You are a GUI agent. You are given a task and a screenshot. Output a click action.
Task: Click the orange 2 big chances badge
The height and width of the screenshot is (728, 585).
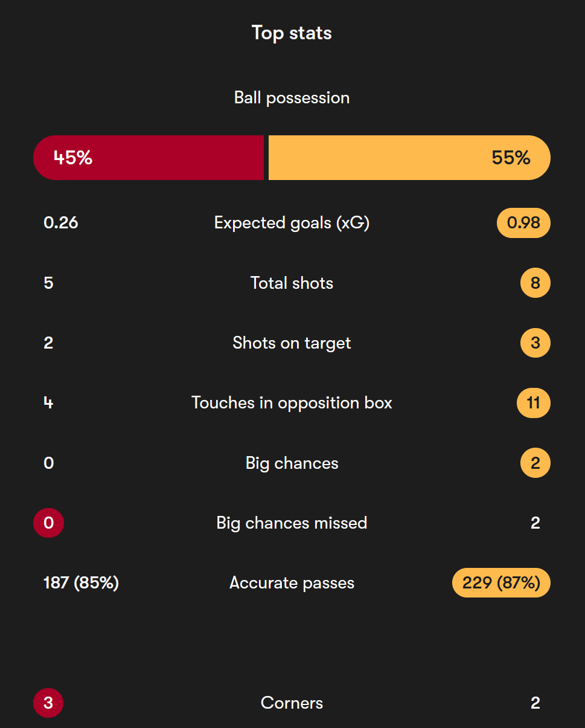pyautogui.click(x=535, y=463)
